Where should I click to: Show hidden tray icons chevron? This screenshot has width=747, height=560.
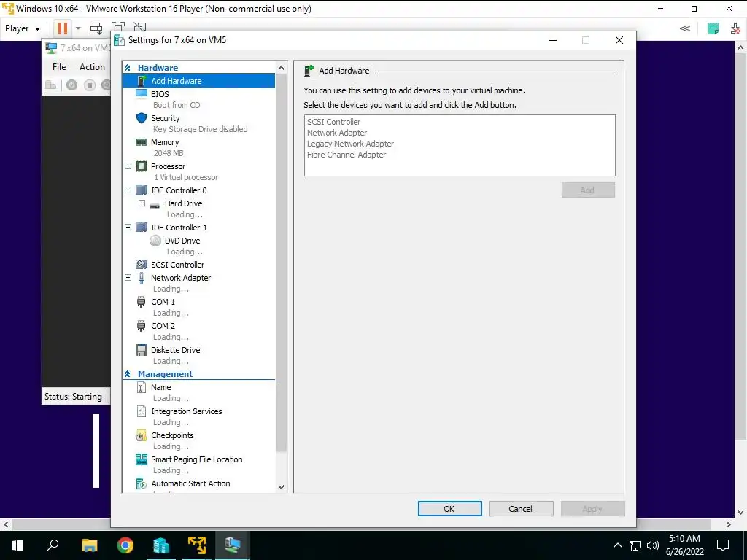tap(617, 545)
